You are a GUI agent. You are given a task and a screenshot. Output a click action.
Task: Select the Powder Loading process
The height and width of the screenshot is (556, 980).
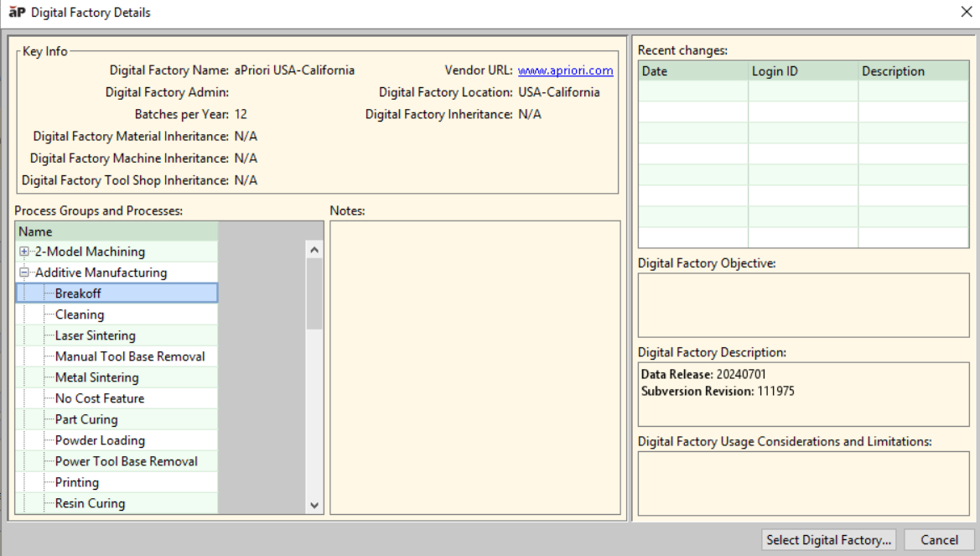coord(100,440)
